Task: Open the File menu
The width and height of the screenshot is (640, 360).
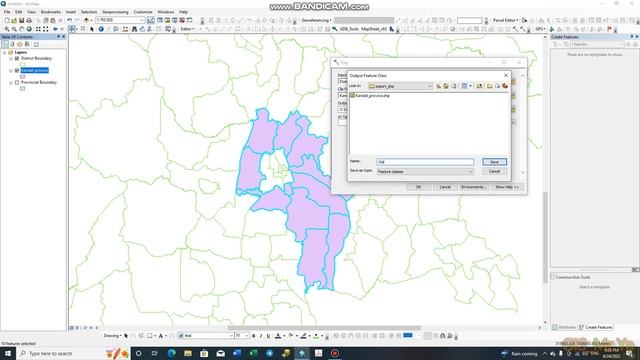Action: [7, 12]
